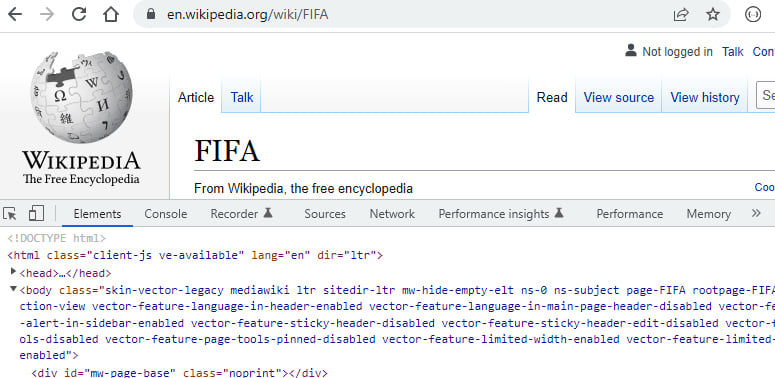The image size is (775, 378).
Task: Open the browser home page icon
Action: tap(111, 14)
